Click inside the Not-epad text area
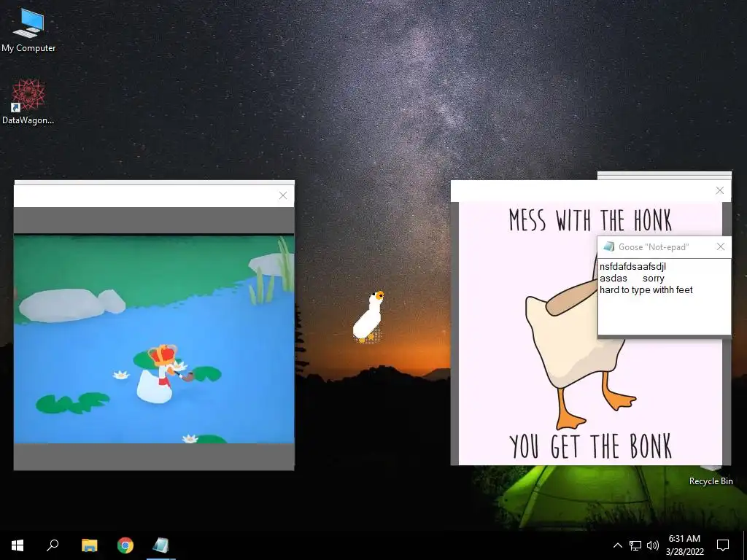 (664, 297)
